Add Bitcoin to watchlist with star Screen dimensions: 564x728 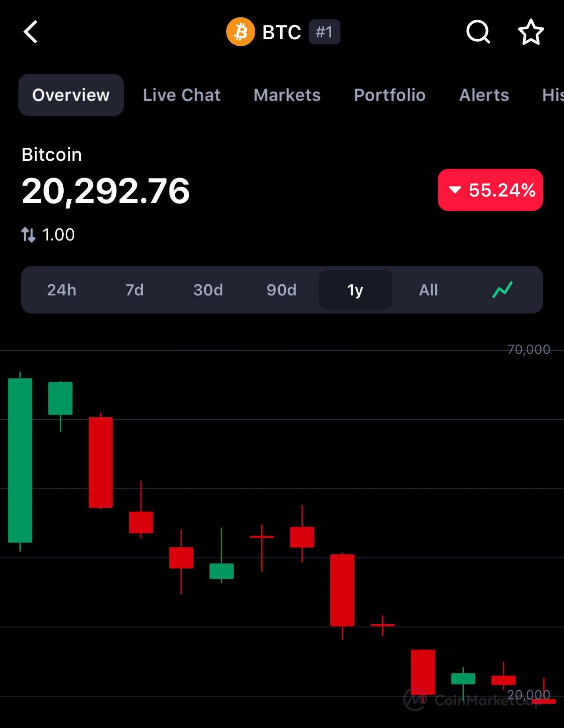pyautogui.click(x=531, y=32)
